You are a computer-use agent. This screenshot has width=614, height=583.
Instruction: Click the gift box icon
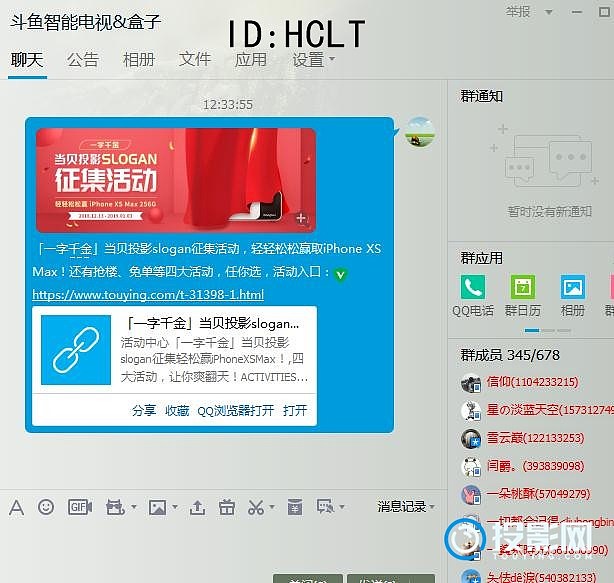tap(227, 507)
